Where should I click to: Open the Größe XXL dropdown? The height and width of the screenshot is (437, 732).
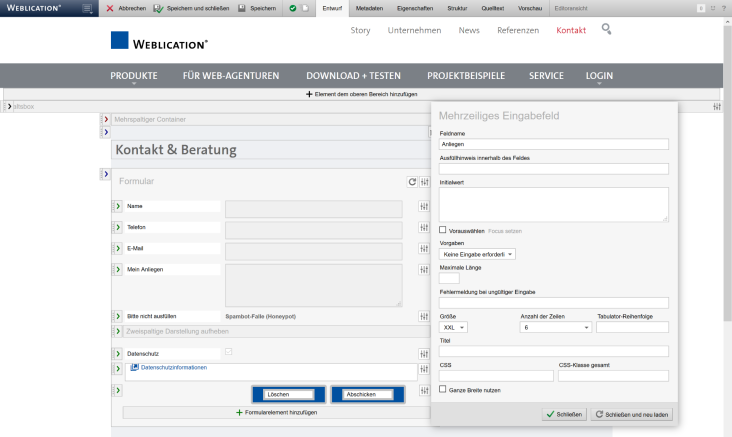click(453, 327)
